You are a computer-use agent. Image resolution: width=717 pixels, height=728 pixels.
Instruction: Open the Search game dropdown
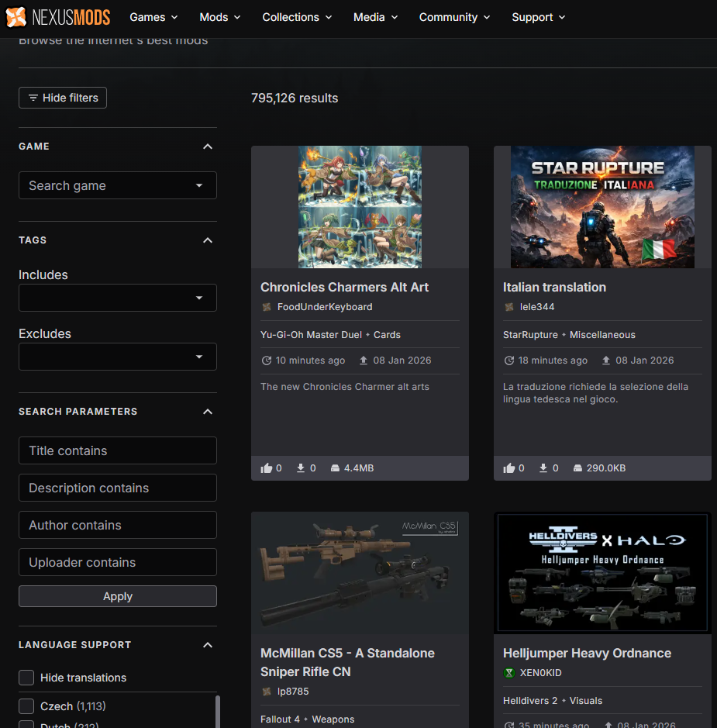pos(117,185)
